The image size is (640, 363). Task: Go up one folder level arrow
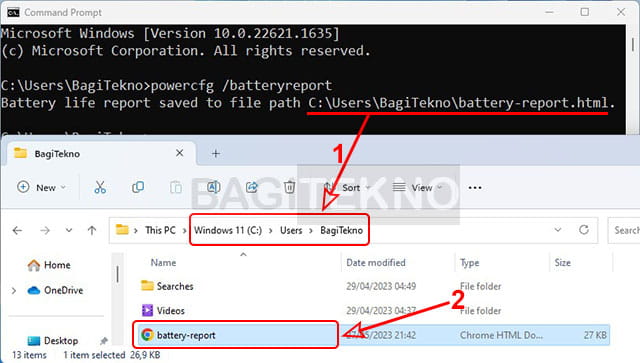pyautogui.click(x=92, y=231)
